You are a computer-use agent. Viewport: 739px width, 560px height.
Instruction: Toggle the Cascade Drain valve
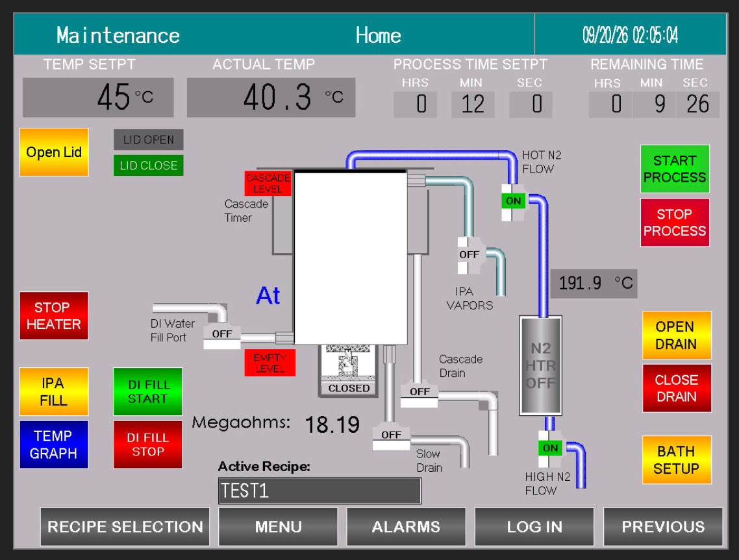419,395
